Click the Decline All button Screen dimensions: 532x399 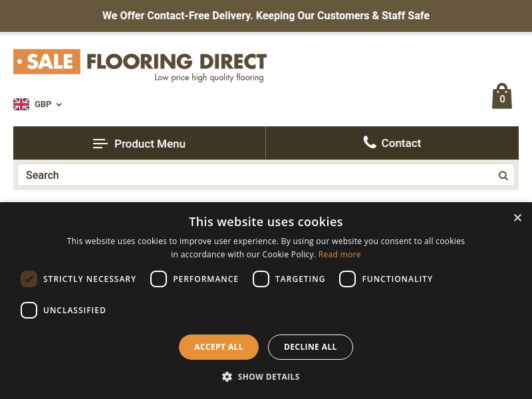[x=310, y=346]
